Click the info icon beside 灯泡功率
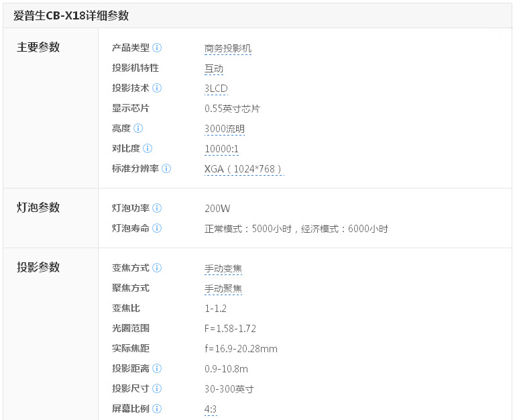 click(157, 208)
